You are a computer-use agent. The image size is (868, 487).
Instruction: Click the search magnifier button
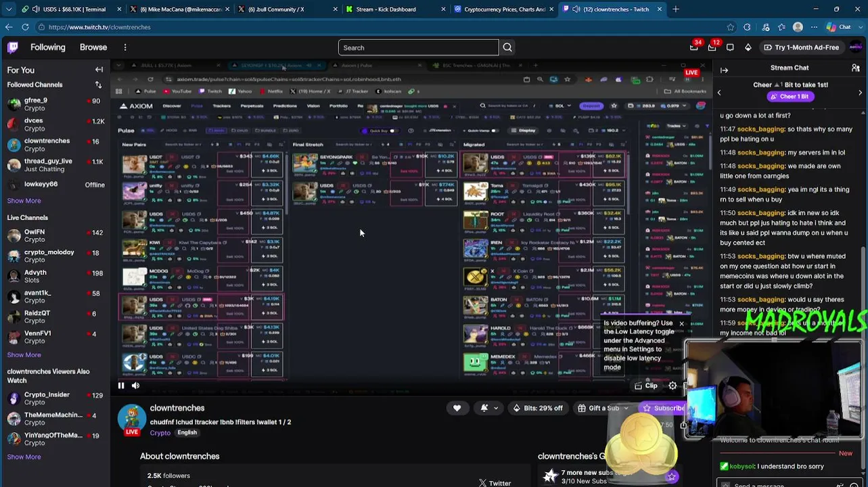(x=507, y=47)
